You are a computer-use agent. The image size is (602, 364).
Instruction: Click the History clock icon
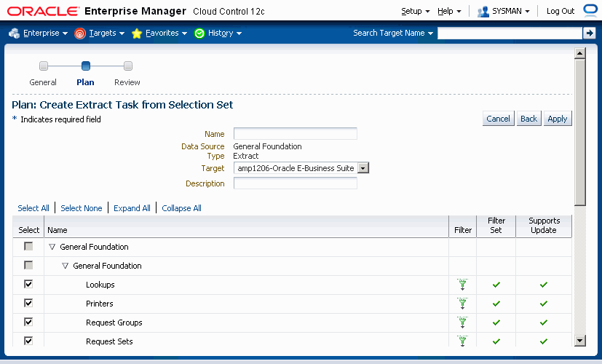pyautogui.click(x=199, y=33)
